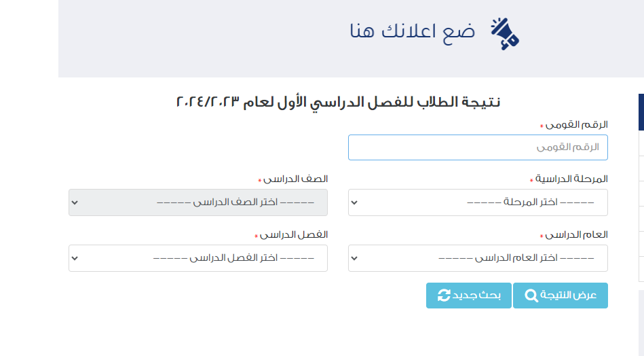Viewport: 644px width, 356px height.
Task: Open the اختر الفصل الدراسى term dropdown
Action: coord(198,258)
